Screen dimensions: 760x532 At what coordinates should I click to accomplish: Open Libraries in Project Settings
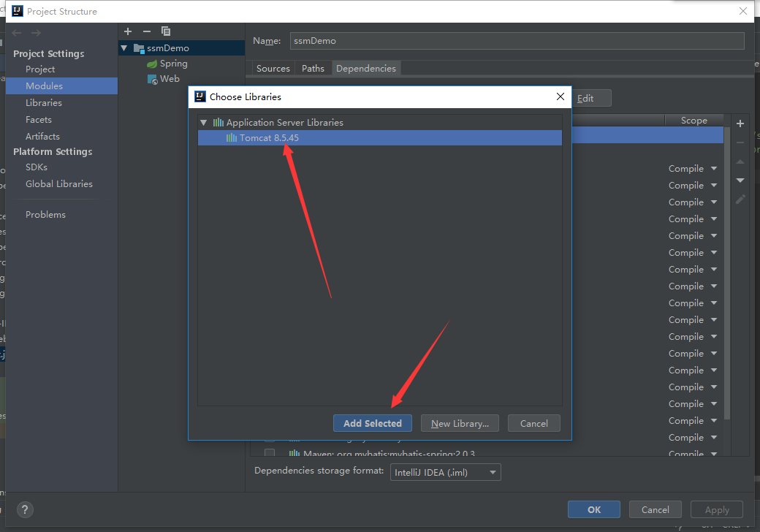point(44,103)
